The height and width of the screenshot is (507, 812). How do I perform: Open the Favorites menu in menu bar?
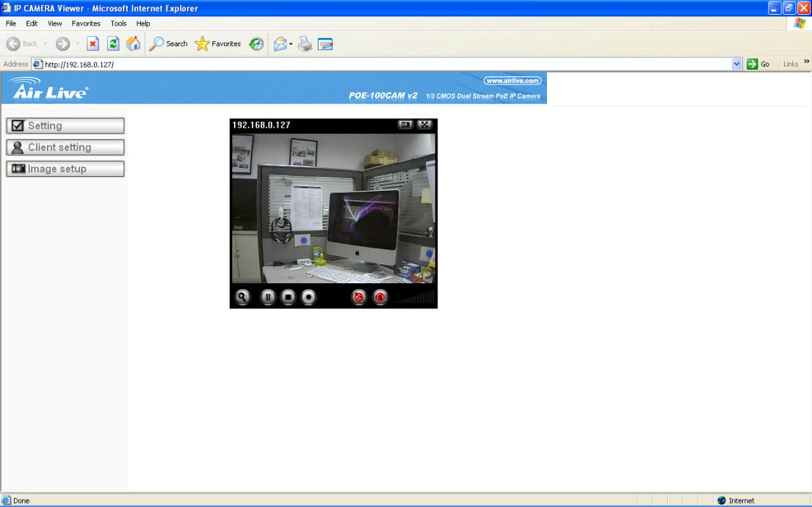pyautogui.click(x=86, y=23)
